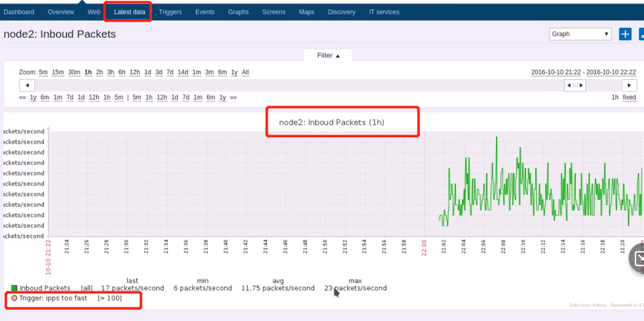Open the IT services tab
The image size is (644, 321).
coord(384,12)
